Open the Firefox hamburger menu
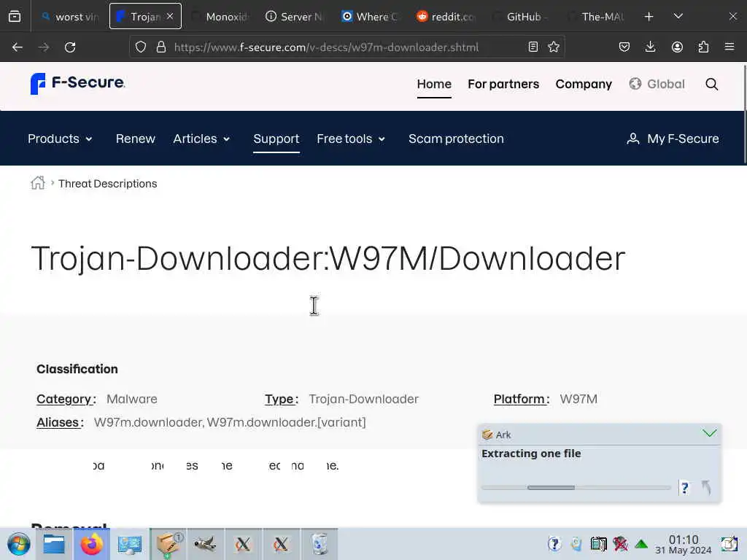 tap(729, 47)
